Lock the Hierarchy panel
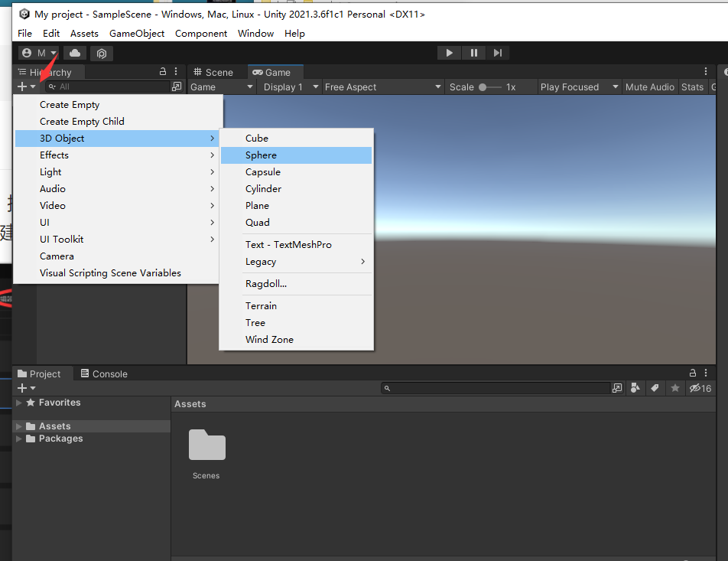The height and width of the screenshot is (561, 728). point(163,72)
